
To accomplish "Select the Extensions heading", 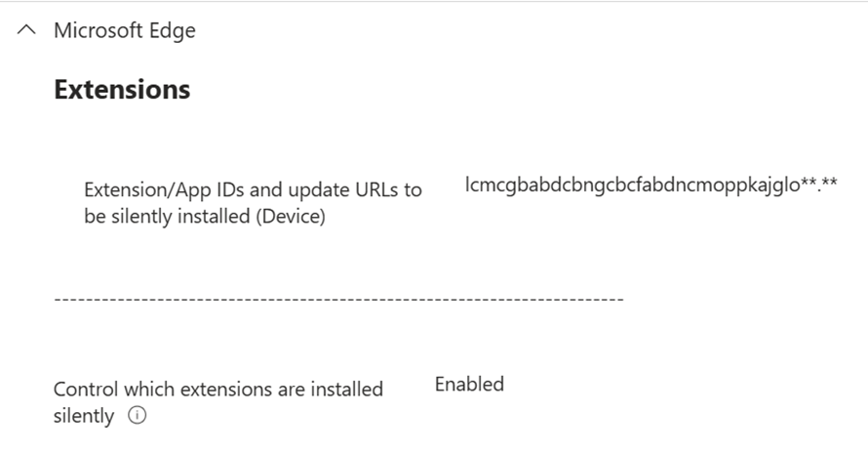I will coord(122,90).
